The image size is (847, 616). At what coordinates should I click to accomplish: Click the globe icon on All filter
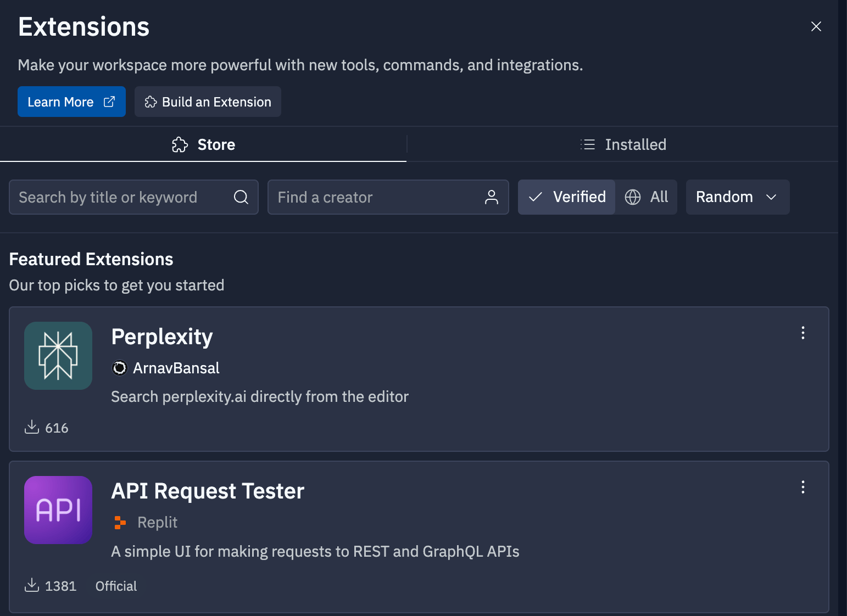633,197
